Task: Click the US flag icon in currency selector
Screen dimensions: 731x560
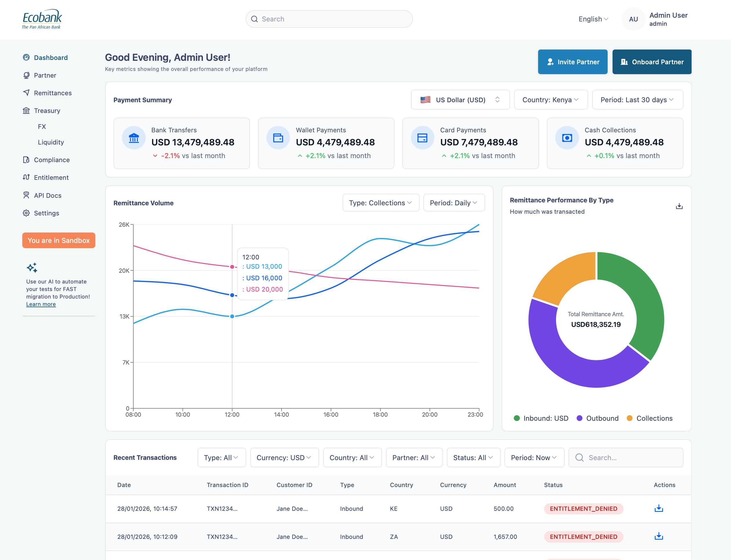Action: 425,100
